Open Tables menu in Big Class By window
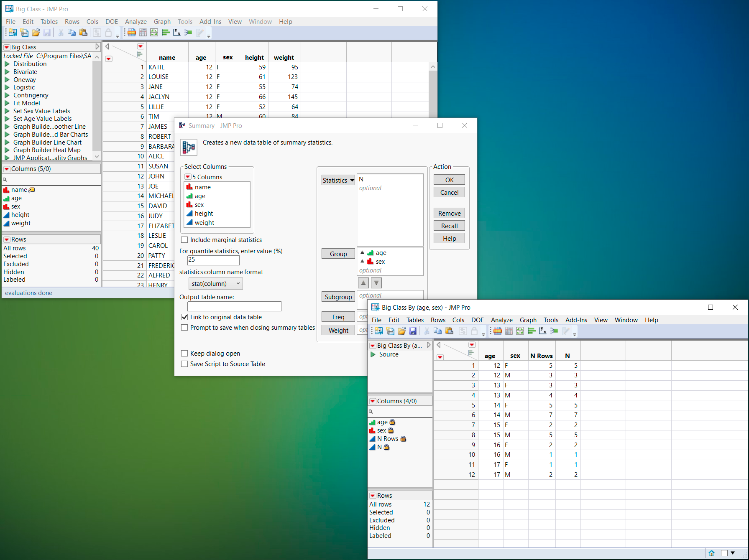 click(x=415, y=320)
